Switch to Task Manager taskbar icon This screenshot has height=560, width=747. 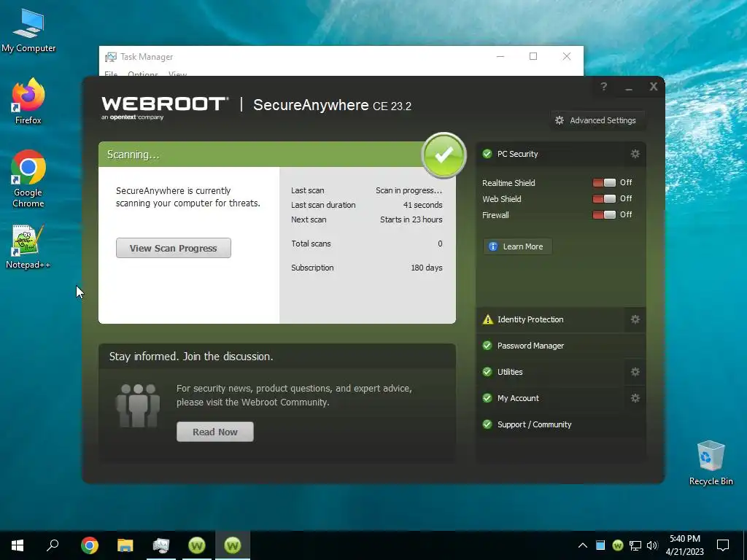[x=161, y=545]
